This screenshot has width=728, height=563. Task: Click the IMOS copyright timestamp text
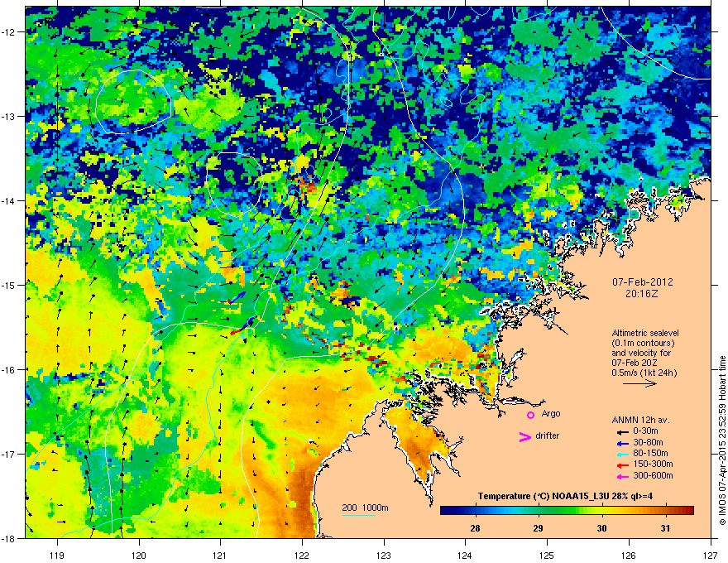click(x=722, y=440)
